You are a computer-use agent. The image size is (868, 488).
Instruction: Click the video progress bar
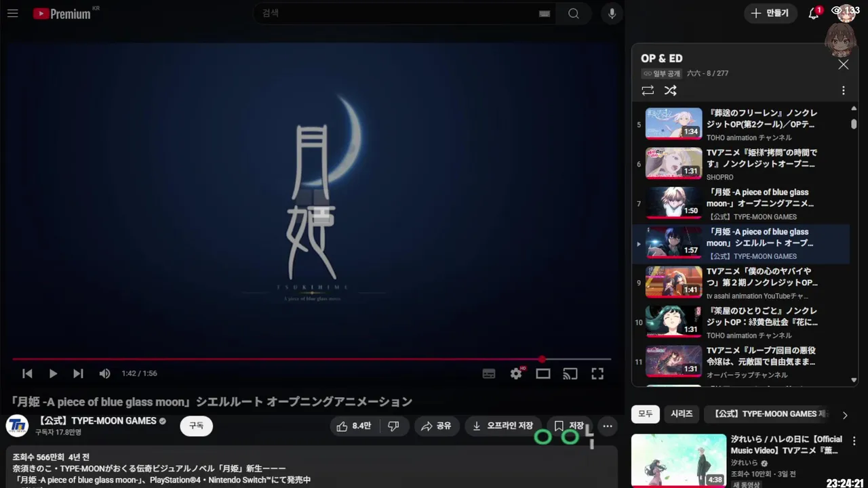312,359
